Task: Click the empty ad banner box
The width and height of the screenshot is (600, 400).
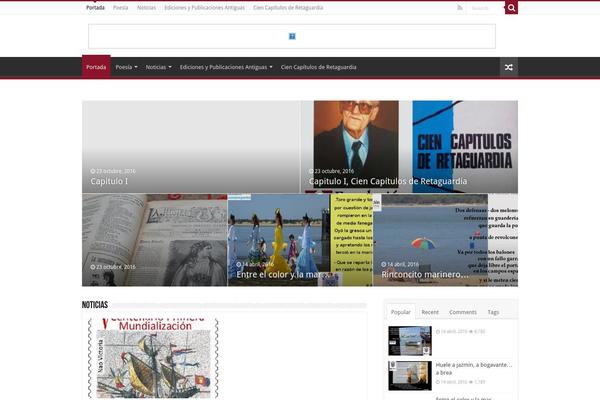Action: point(292,36)
